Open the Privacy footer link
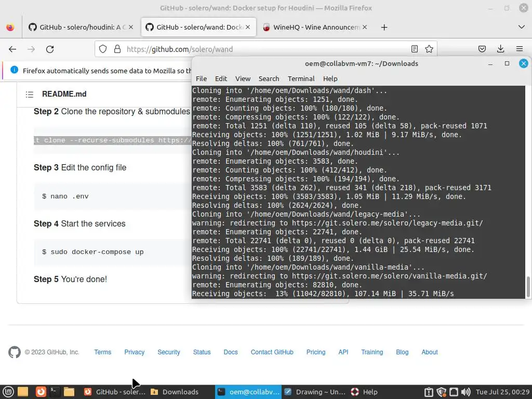The height and width of the screenshot is (399, 532). pyautogui.click(x=134, y=352)
